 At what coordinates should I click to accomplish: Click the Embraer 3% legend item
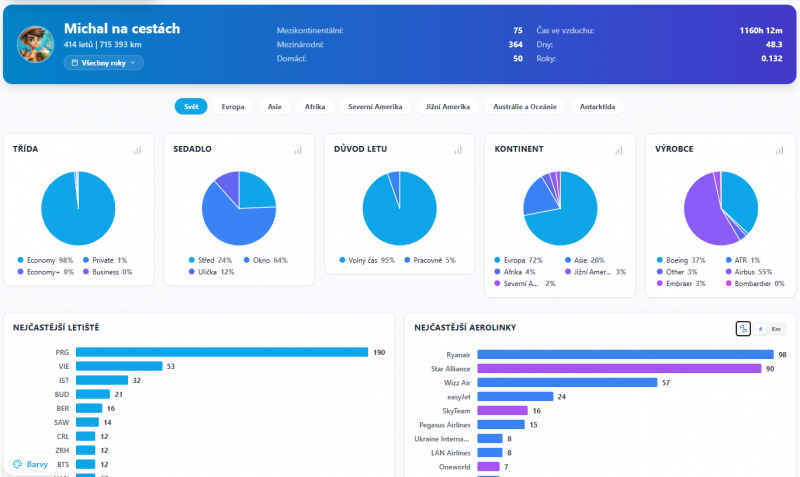coord(681,284)
